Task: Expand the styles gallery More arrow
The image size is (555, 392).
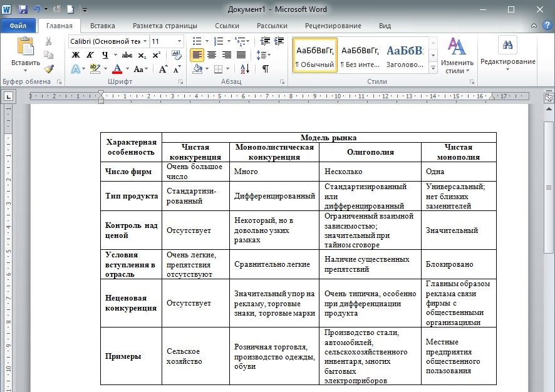Action: coord(433,67)
